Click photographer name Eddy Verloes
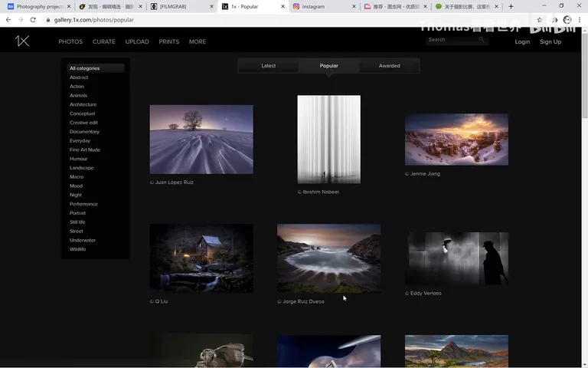 pos(426,294)
